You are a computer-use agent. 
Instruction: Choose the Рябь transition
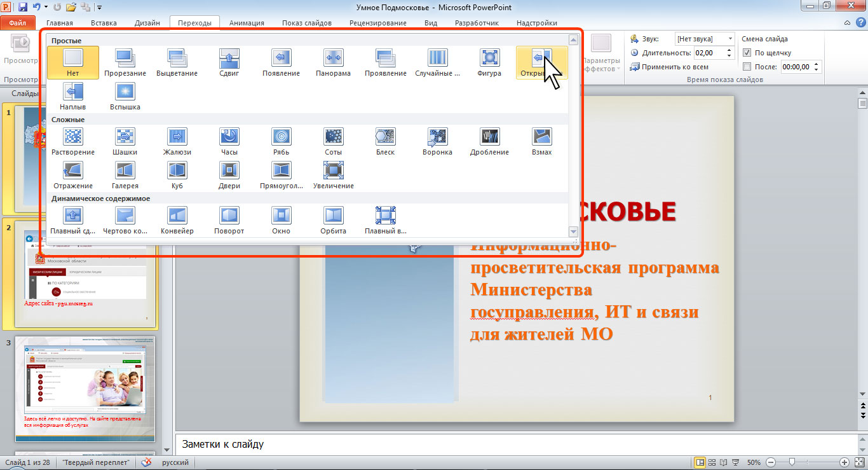281,141
